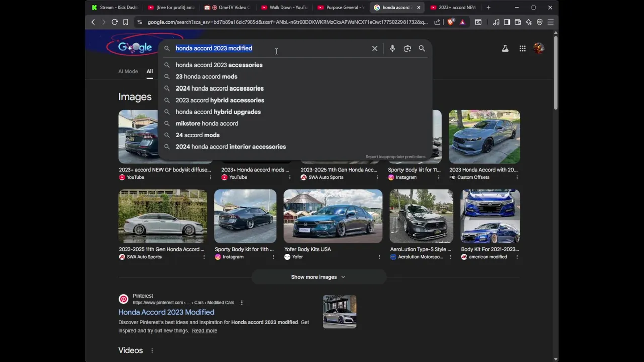Click the share icon in the address bar
The width and height of the screenshot is (644, 362).
437,22
